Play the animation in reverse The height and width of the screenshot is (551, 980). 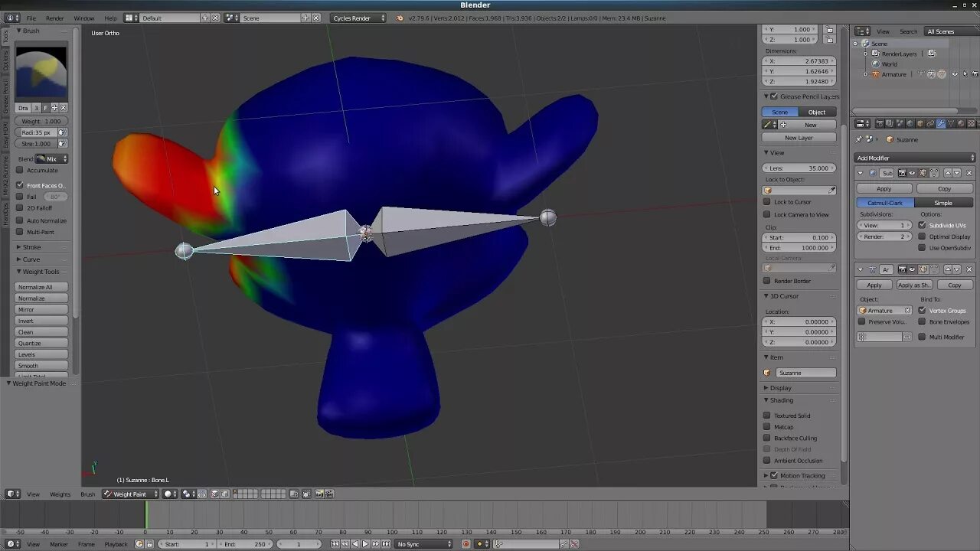355,544
